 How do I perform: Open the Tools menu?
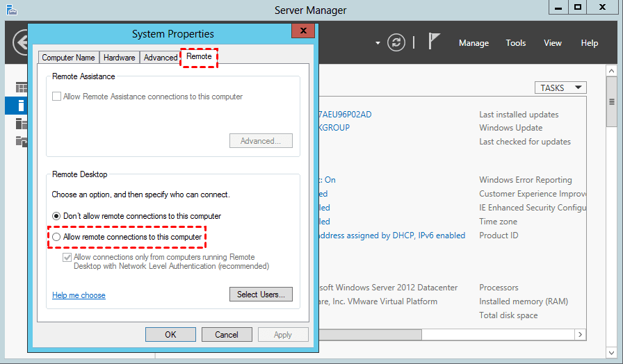516,43
